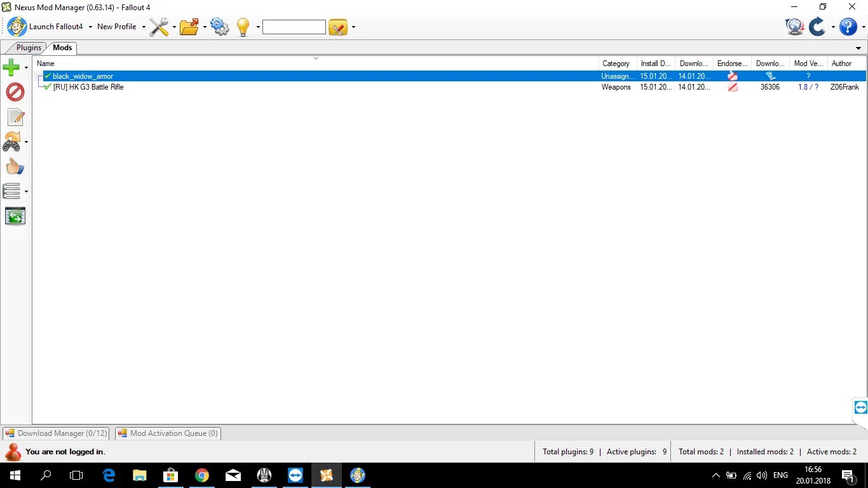Sort by the Category column header

click(x=618, y=64)
